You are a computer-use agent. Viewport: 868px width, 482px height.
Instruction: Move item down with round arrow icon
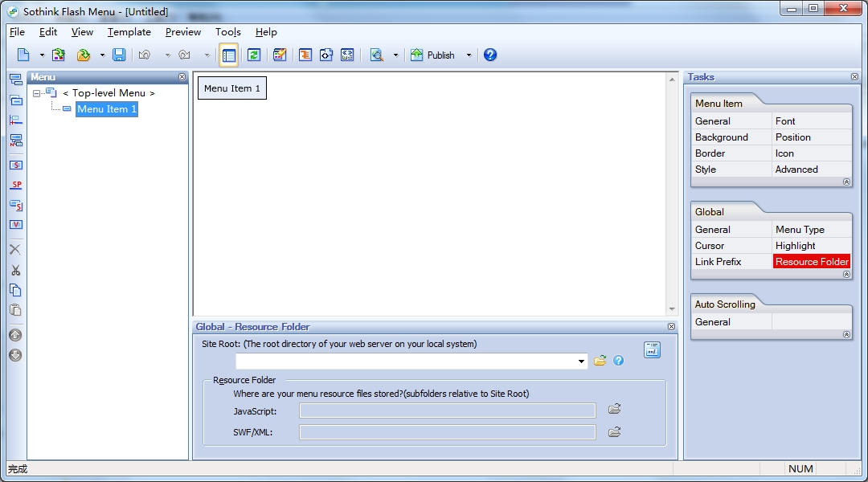click(15, 355)
